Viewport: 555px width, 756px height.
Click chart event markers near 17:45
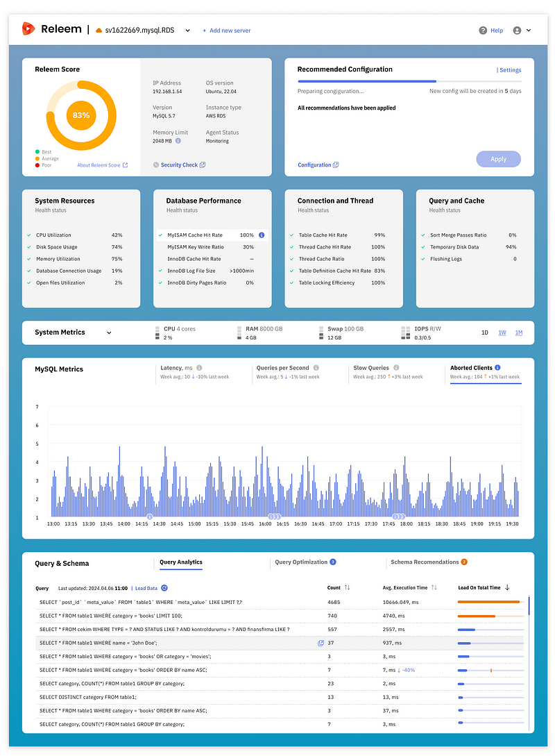click(398, 516)
